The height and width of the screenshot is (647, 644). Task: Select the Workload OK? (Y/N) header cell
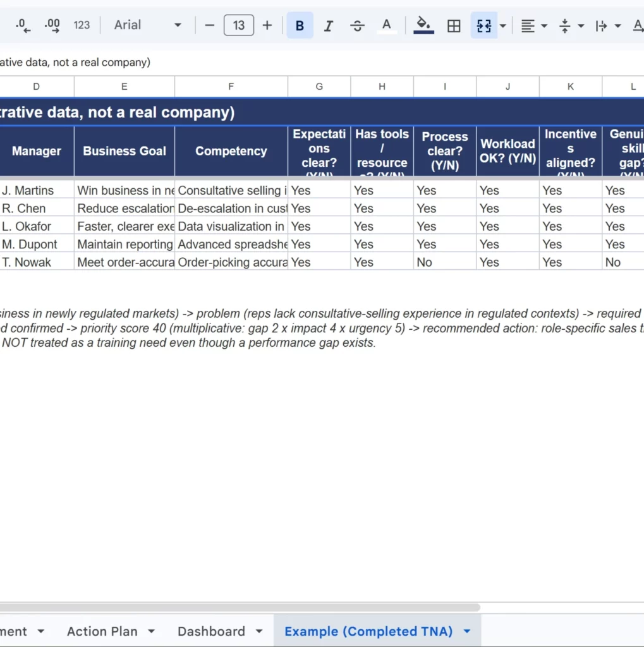(507, 151)
